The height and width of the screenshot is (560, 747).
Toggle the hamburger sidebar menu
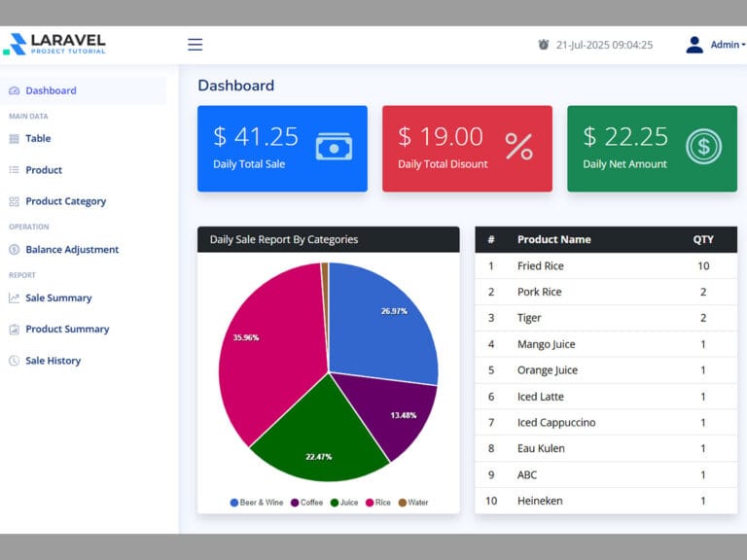tap(195, 45)
